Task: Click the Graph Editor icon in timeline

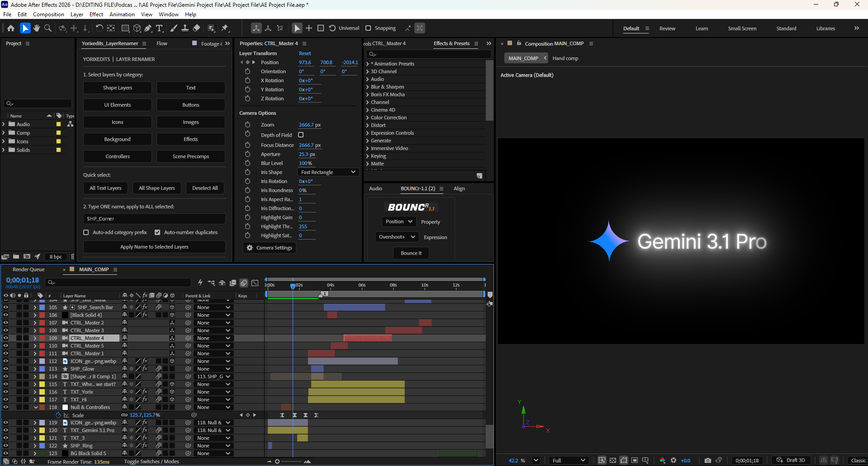Action: (255, 283)
